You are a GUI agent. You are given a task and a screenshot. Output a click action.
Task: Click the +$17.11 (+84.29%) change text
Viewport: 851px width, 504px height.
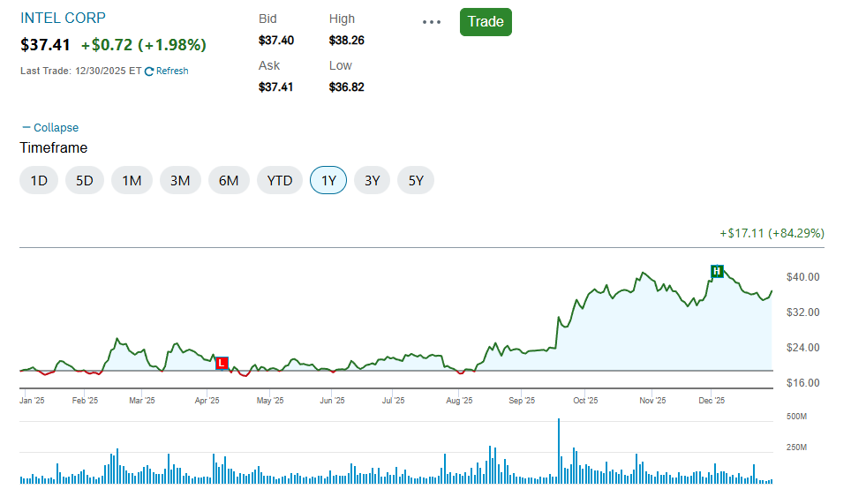tap(772, 233)
